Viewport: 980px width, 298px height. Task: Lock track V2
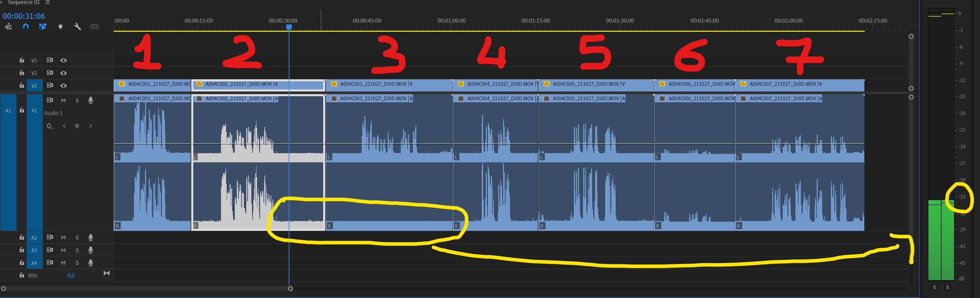(x=22, y=73)
